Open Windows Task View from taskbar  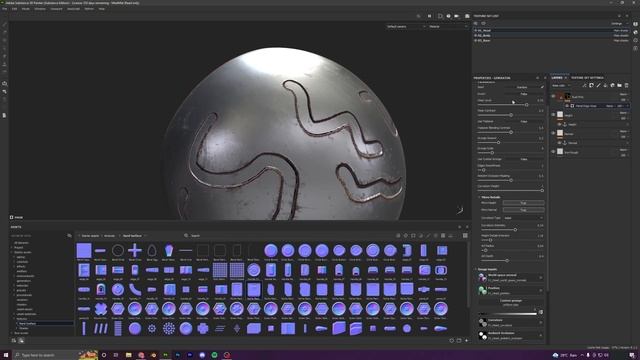[116, 355]
